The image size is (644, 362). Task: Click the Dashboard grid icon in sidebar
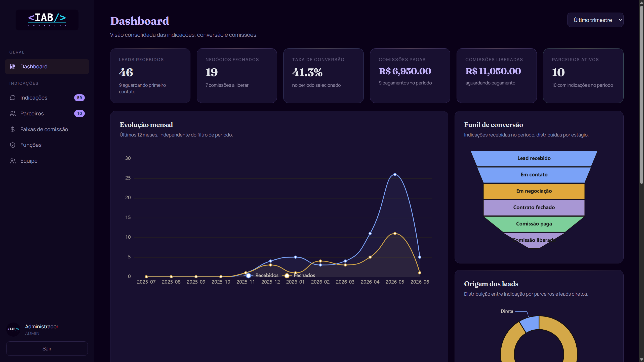tap(13, 66)
